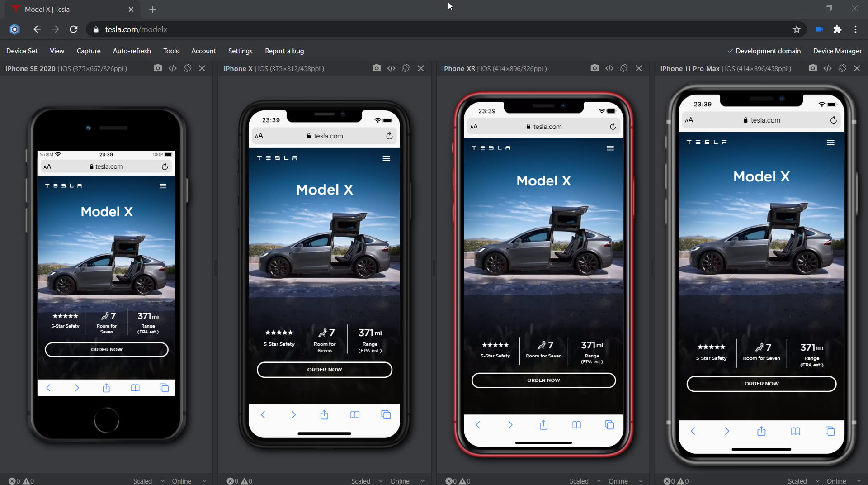Click the Tesla logo on iPhone XR screen
Screen dimensions: 868x485
click(491, 148)
